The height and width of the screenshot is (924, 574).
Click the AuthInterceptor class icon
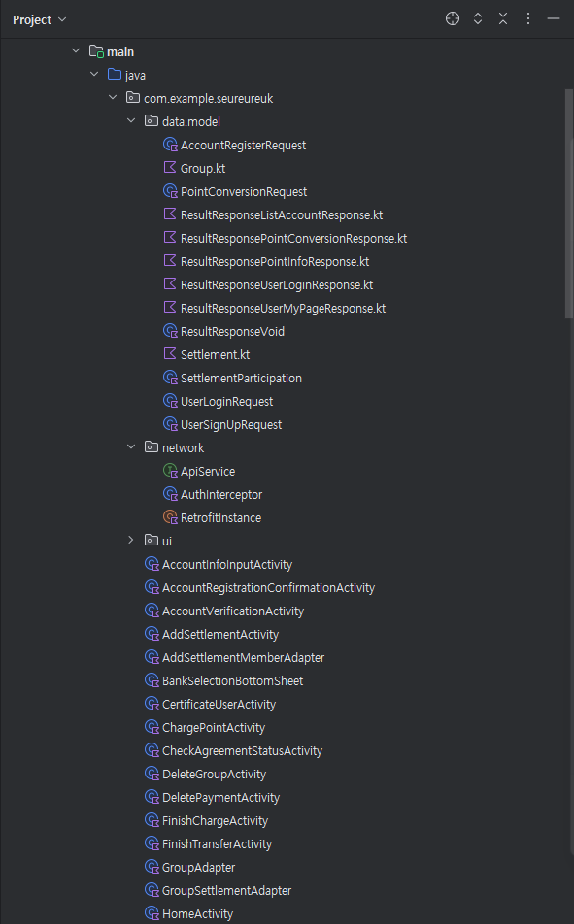coord(171,494)
